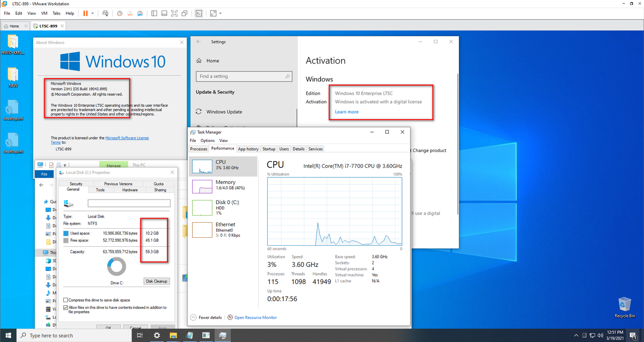Uncheck Allow files to be indexed
The width and height of the screenshot is (644, 342).
pyautogui.click(x=66, y=307)
